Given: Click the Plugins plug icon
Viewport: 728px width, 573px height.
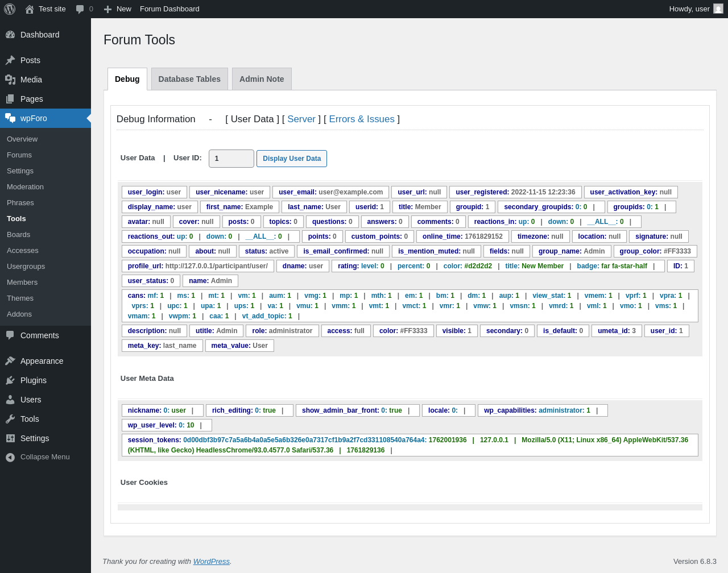Looking at the screenshot, I should (x=10, y=380).
